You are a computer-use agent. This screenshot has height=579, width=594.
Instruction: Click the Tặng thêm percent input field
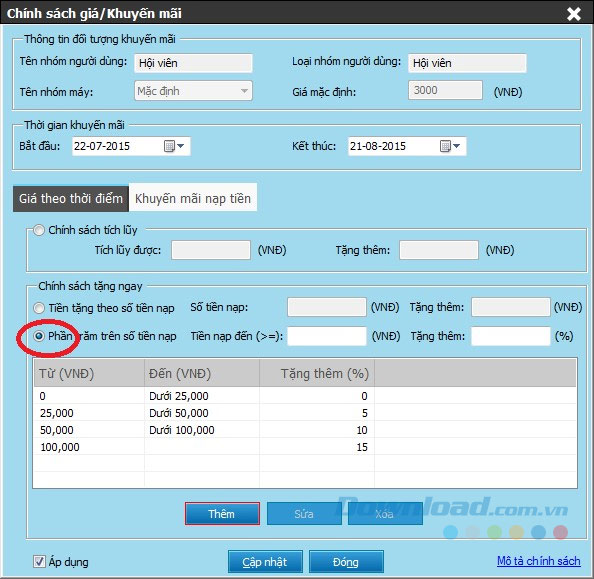[x=510, y=336]
